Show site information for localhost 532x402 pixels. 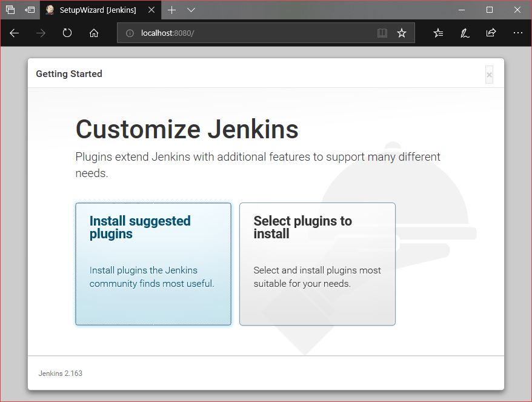(x=129, y=33)
